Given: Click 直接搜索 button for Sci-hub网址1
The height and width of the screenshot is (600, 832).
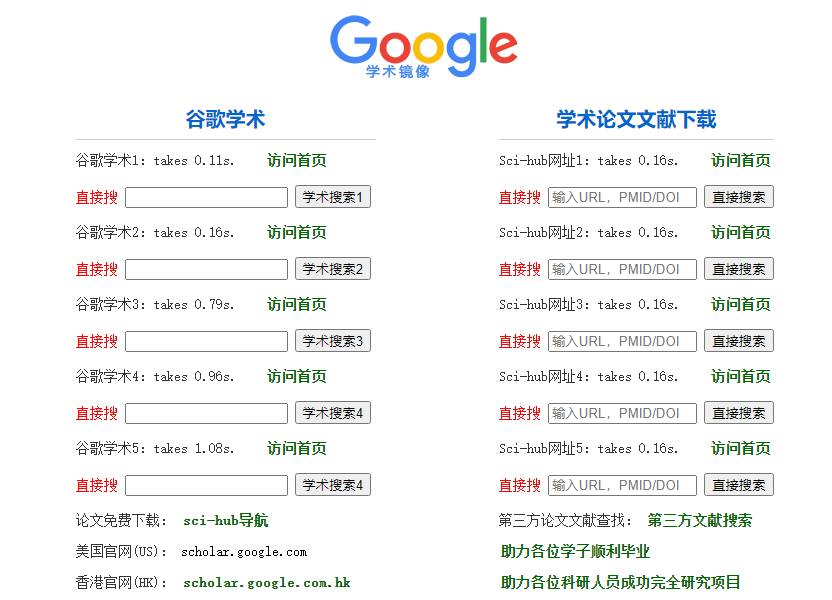Looking at the screenshot, I should [x=739, y=197].
